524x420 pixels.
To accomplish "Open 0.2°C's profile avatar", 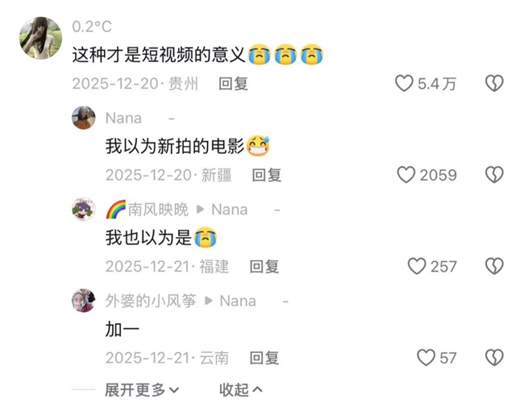I will pos(41,38).
